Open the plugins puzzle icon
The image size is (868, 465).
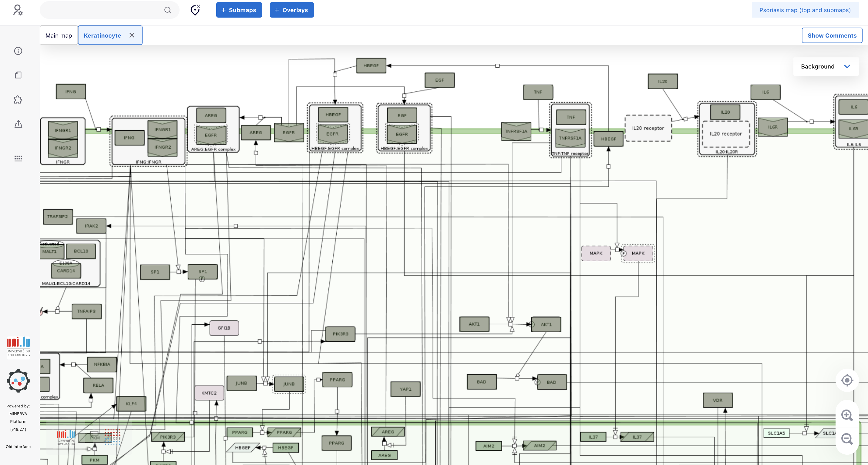tap(18, 100)
